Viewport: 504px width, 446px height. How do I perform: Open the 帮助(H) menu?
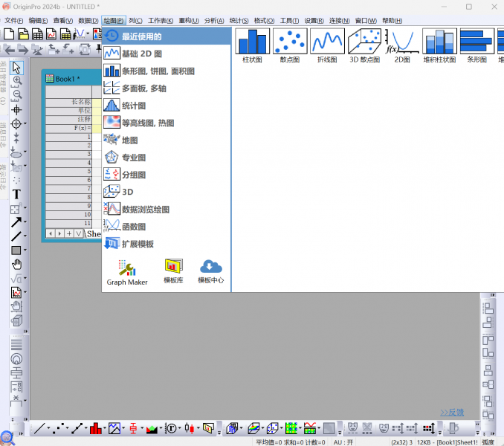392,21
